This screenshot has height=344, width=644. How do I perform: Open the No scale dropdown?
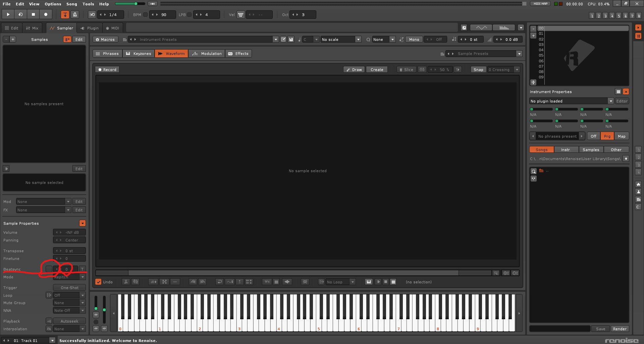341,40
